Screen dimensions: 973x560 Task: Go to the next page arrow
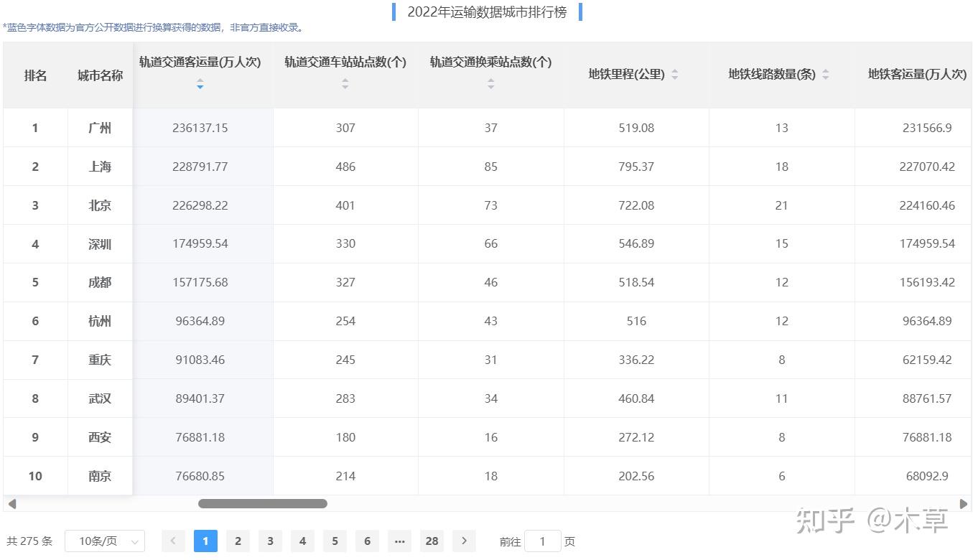tap(465, 541)
